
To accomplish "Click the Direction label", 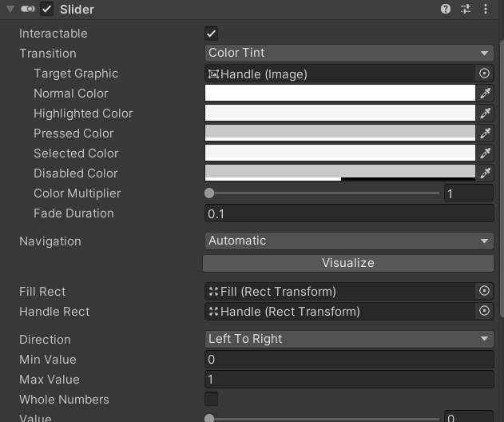I will pyautogui.click(x=45, y=340).
